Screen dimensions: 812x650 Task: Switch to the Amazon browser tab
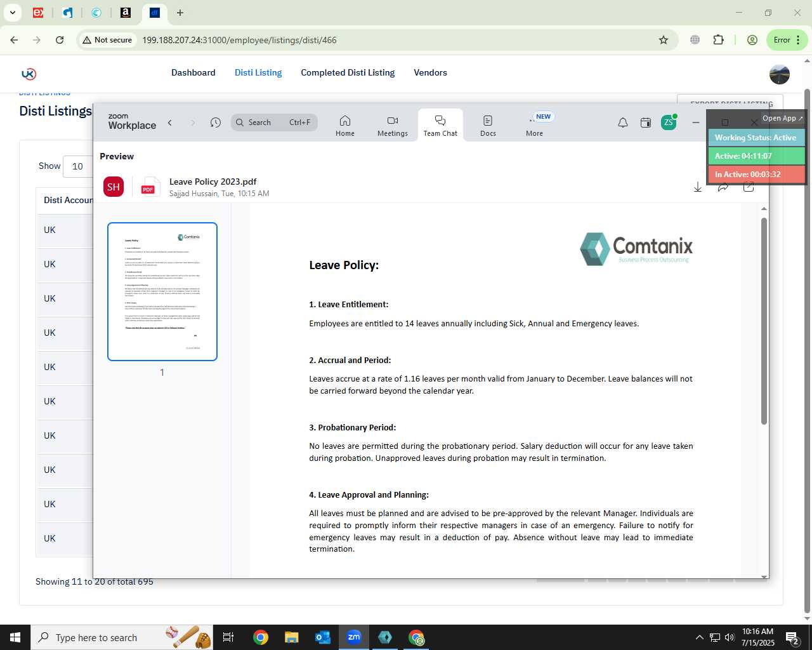point(126,13)
